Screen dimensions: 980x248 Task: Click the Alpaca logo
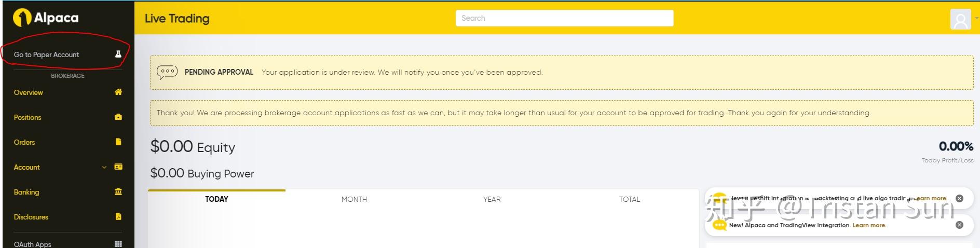[46, 18]
